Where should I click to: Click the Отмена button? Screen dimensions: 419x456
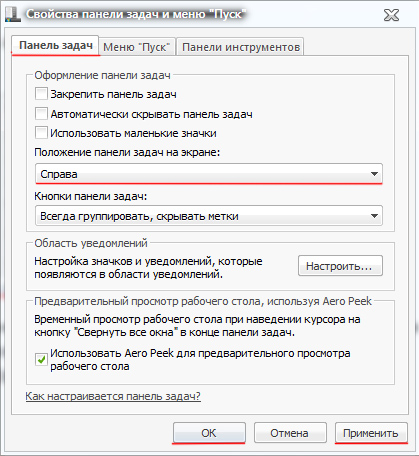pos(290,433)
